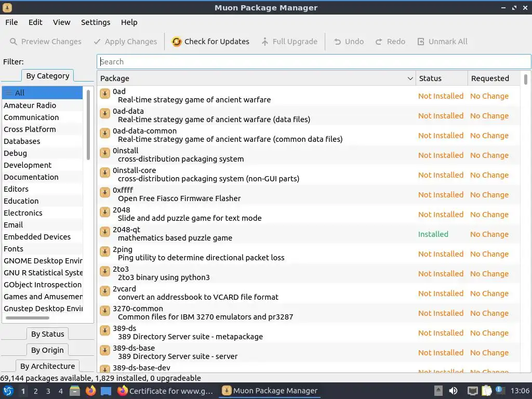Click the Unmark All toolbar button
The height and width of the screenshot is (399, 532).
443,42
